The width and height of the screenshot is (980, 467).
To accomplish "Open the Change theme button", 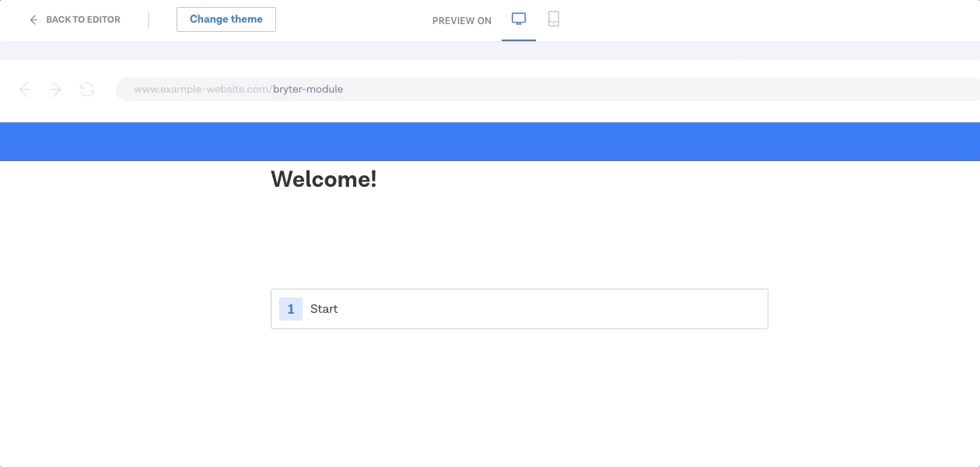I will click(x=226, y=19).
